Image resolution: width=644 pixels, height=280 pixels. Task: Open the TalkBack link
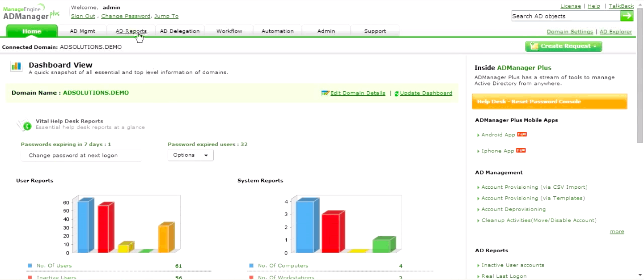[621, 6]
